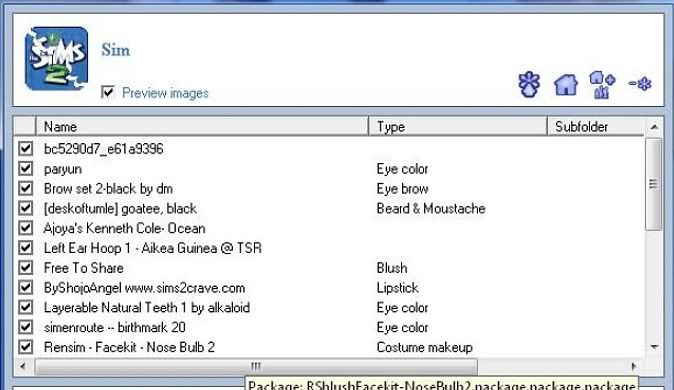Select Ajoya's Kenneth Cole- Ocean entry
The image size is (674, 390).
(125, 228)
